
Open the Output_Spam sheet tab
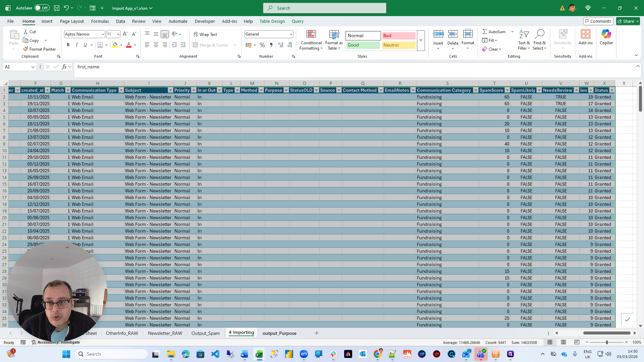click(205, 333)
